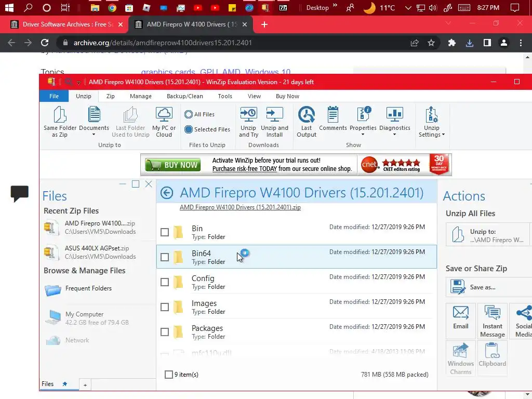532x399 pixels.
Task: Open the File menu
Action: [54, 96]
